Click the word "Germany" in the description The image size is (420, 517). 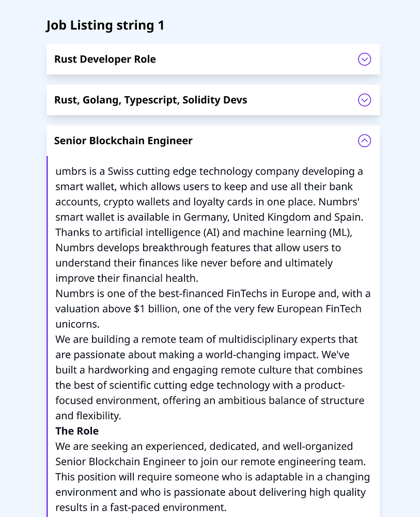coord(208,217)
